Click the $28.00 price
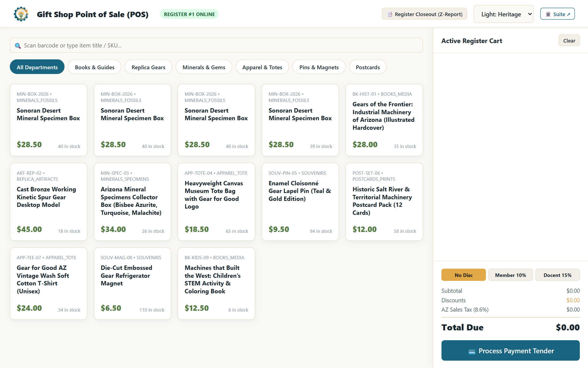Viewport: 588px width, 368px height. [365, 144]
